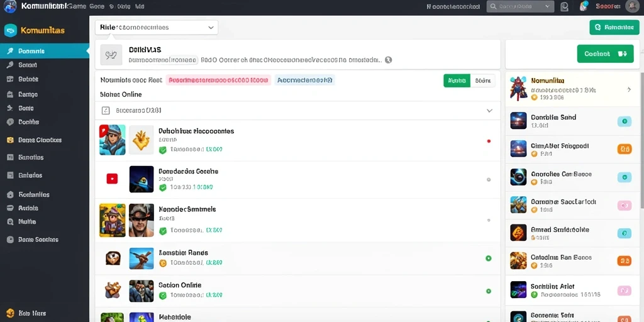
Task: Click the gray placeholder image icon next to Dolidvas
Action: tap(111, 55)
